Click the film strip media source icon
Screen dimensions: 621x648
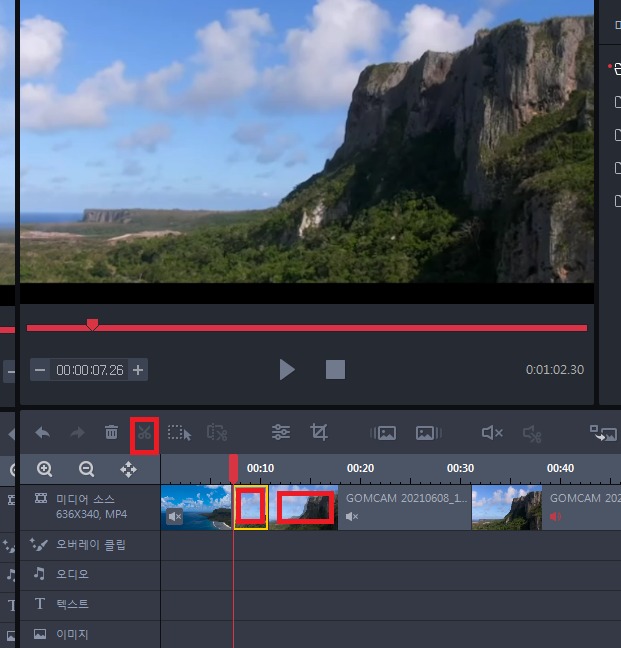[40, 498]
